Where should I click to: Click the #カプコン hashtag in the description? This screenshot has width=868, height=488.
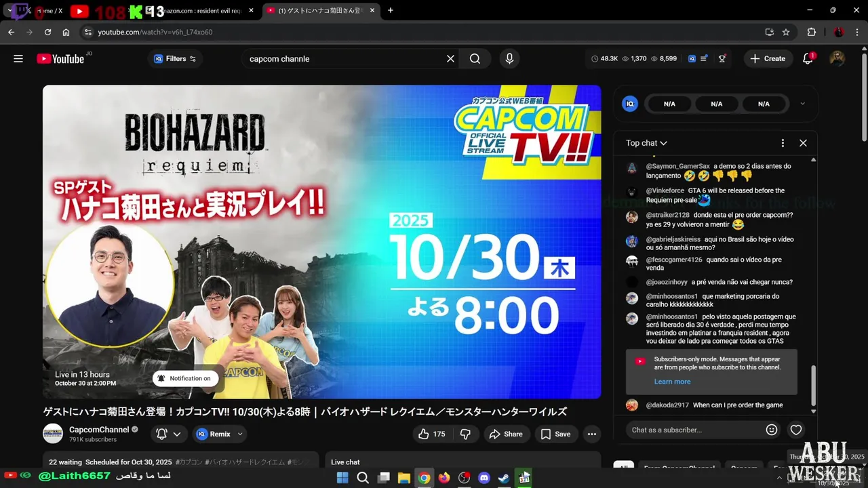coord(189,462)
